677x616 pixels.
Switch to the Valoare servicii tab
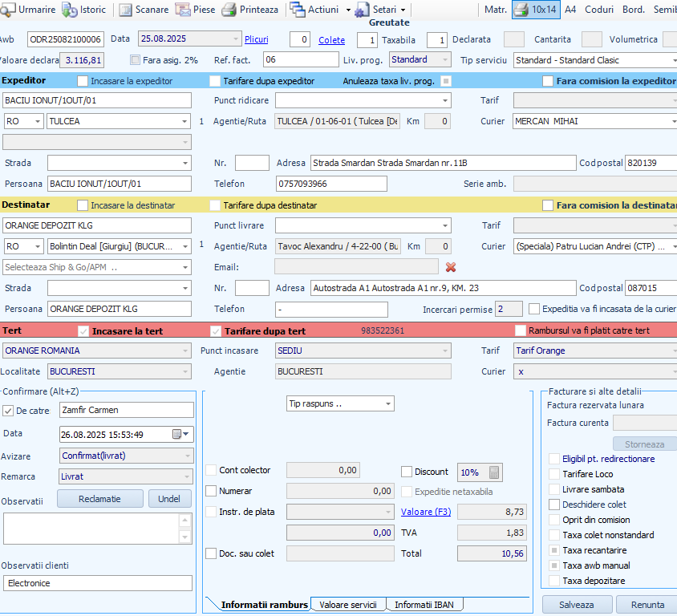pyautogui.click(x=348, y=605)
